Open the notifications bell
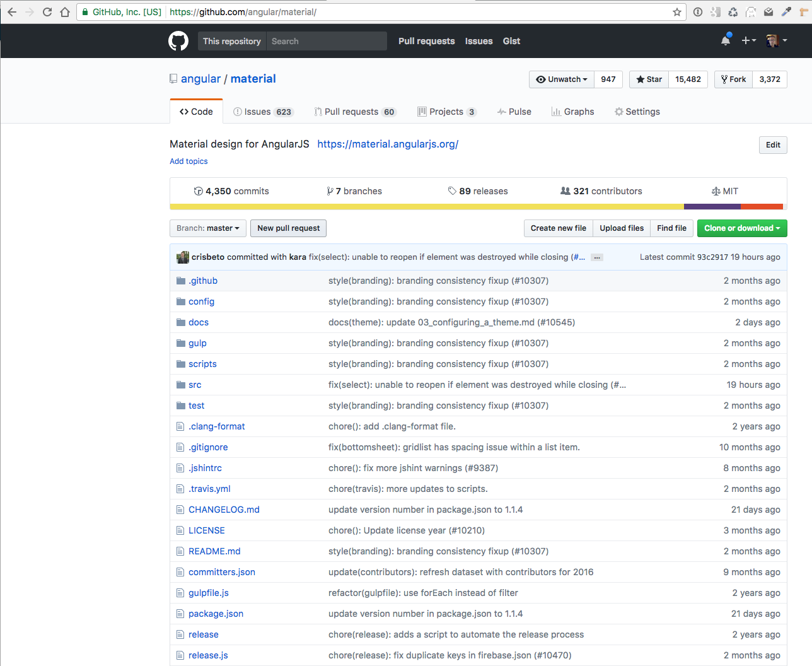812x666 pixels. 726,40
